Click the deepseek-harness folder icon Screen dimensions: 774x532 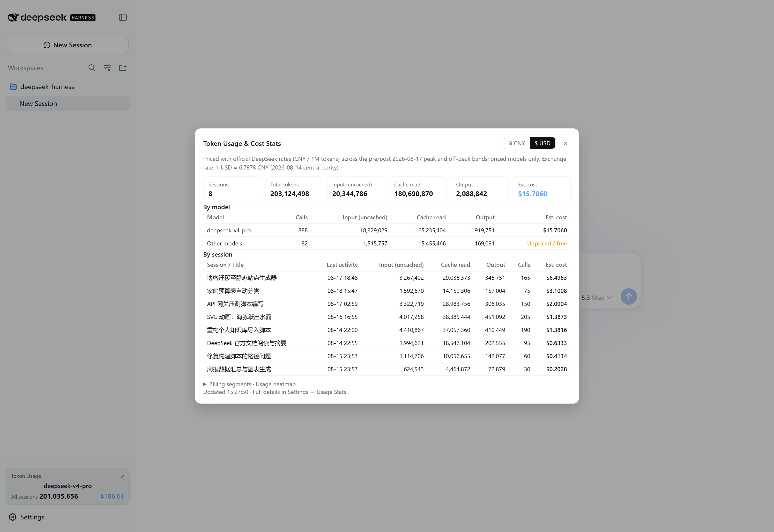point(13,87)
